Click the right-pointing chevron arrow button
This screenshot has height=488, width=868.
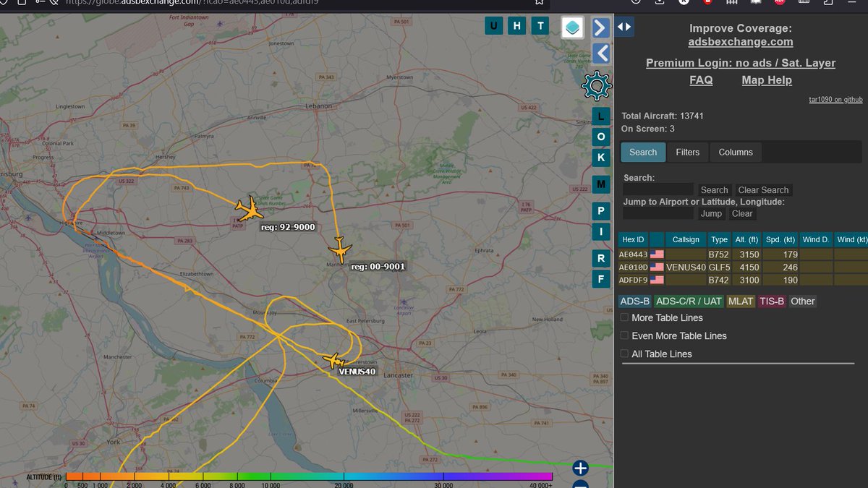click(x=600, y=27)
